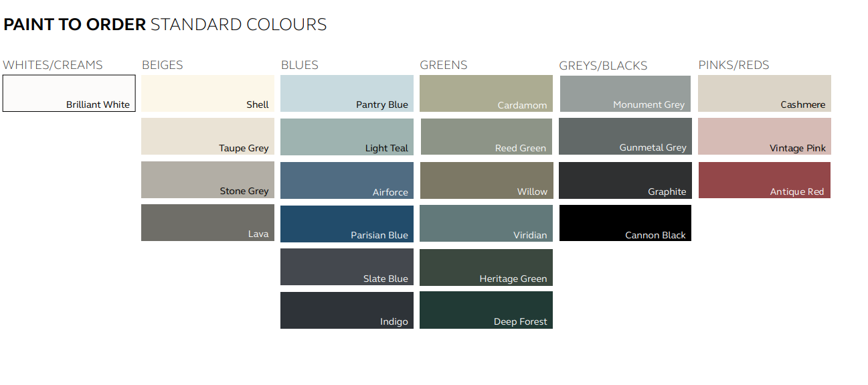
Task: Select the Brilliant White colour swatch
Action: pyautogui.click(x=69, y=93)
